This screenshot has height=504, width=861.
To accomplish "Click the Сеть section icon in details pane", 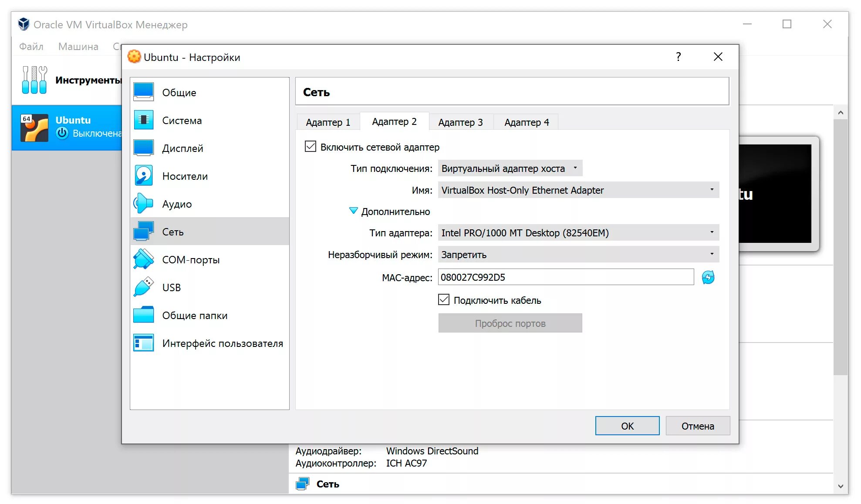I will pyautogui.click(x=303, y=484).
